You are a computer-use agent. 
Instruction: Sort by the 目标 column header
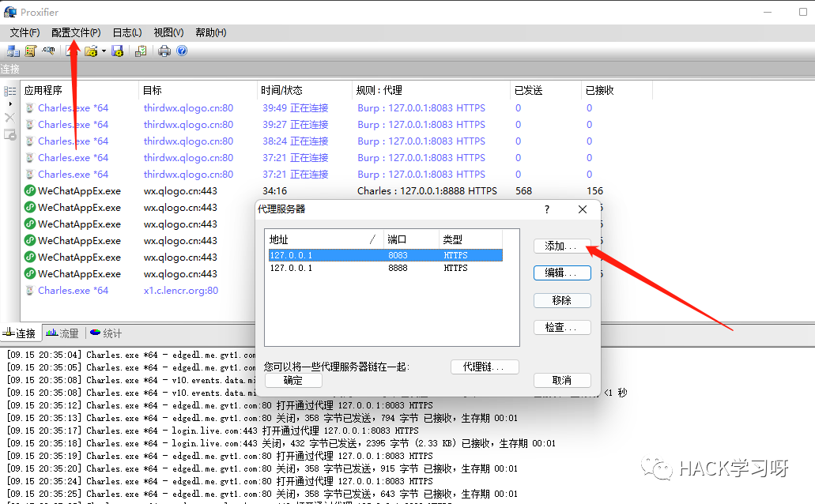[x=198, y=90]
